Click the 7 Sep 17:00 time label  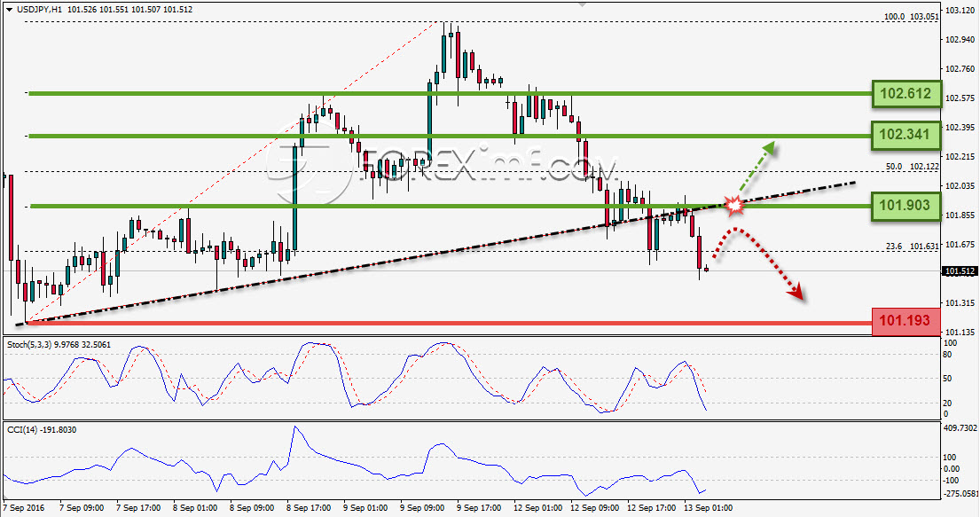coord(138,508)
